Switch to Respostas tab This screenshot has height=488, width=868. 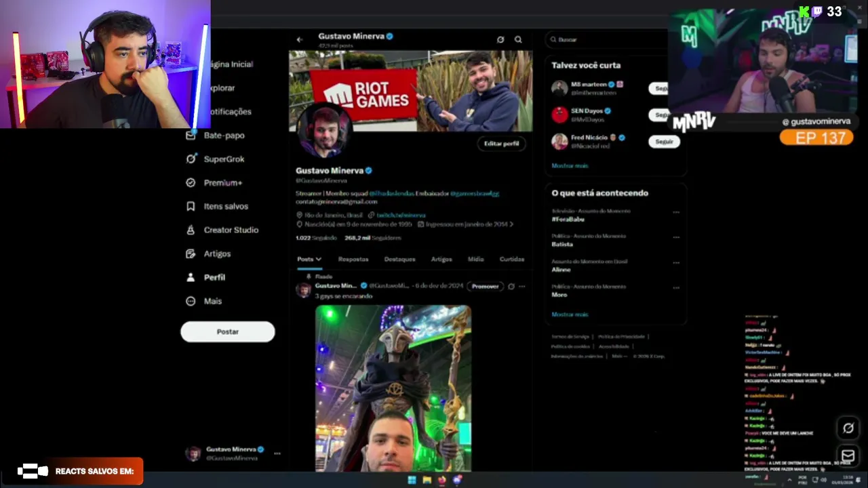pos(353,260)
